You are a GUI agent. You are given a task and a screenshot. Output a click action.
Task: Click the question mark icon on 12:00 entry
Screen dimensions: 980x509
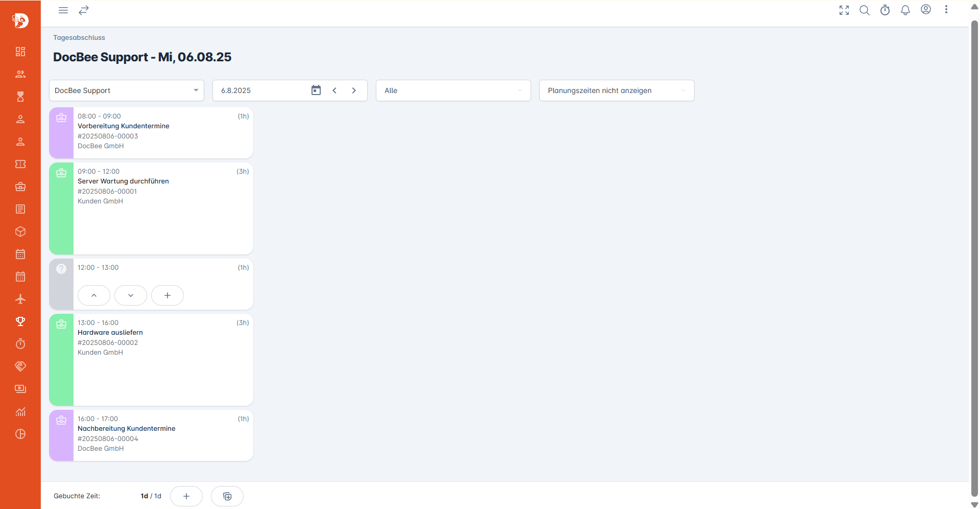click(61, 269)
